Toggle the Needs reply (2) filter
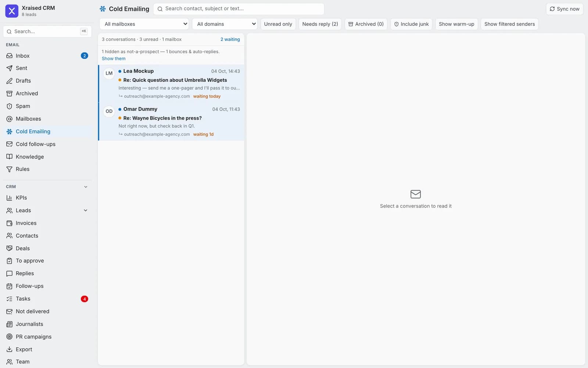Image resolution: width=588 pixels, height=368 pixels. pos(320,24)
